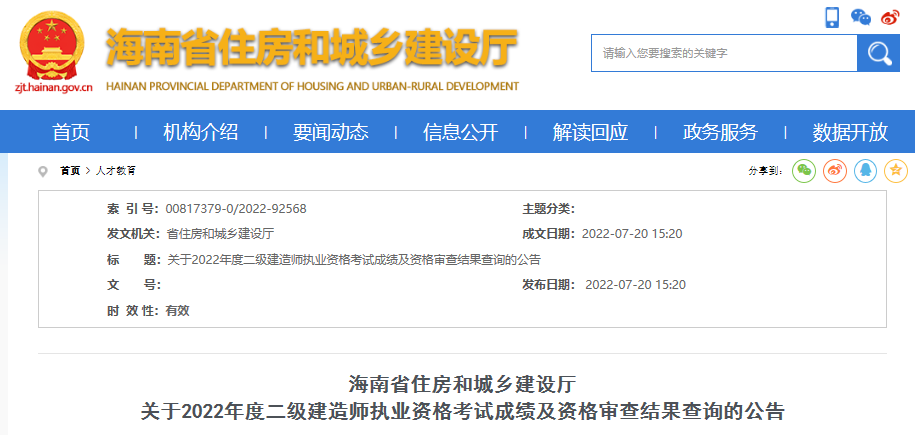Open the Weibo icon in top-right header
This screenshot has width=915, height=435.
click(x=890, y=18)
